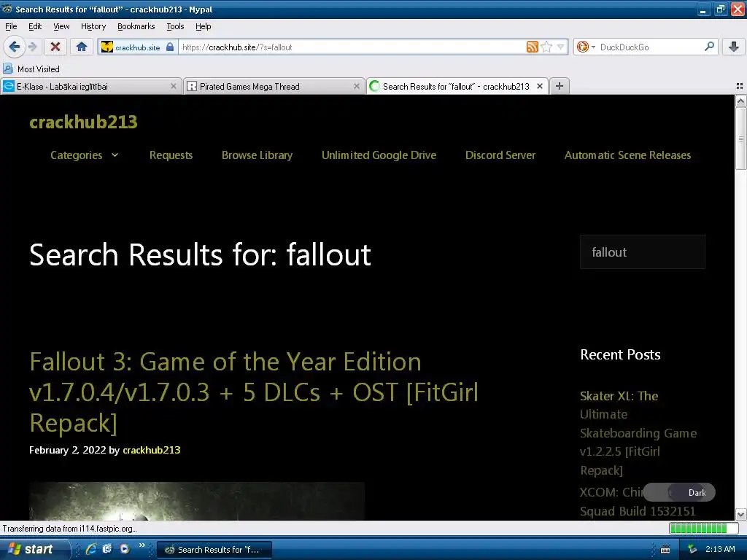The width and height of the screenshot is (747, 560).
Task: Open the Bookmarks menu
Action: coord(136,26)
